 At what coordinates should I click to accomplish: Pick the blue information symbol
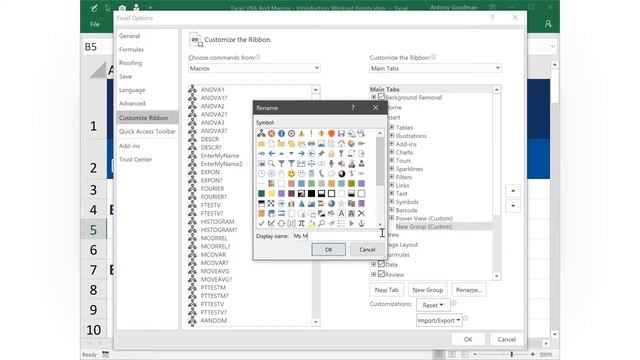pos(281,133)
